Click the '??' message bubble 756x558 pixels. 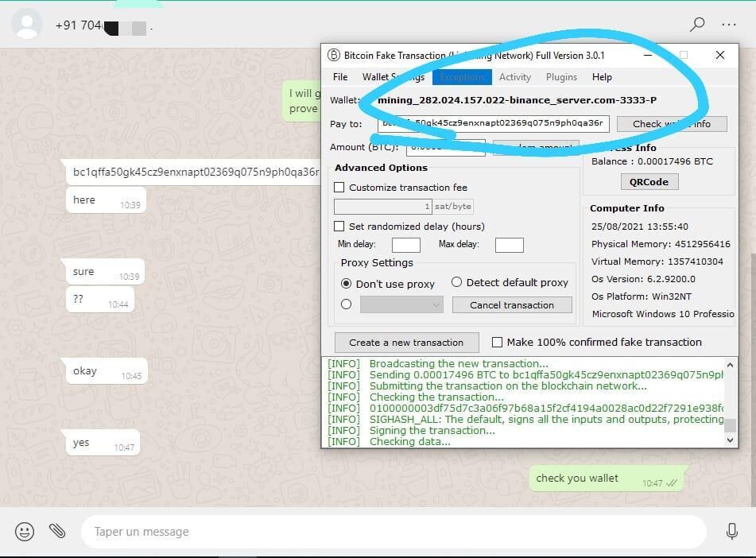pyautogui.click(x=100, y=299)
